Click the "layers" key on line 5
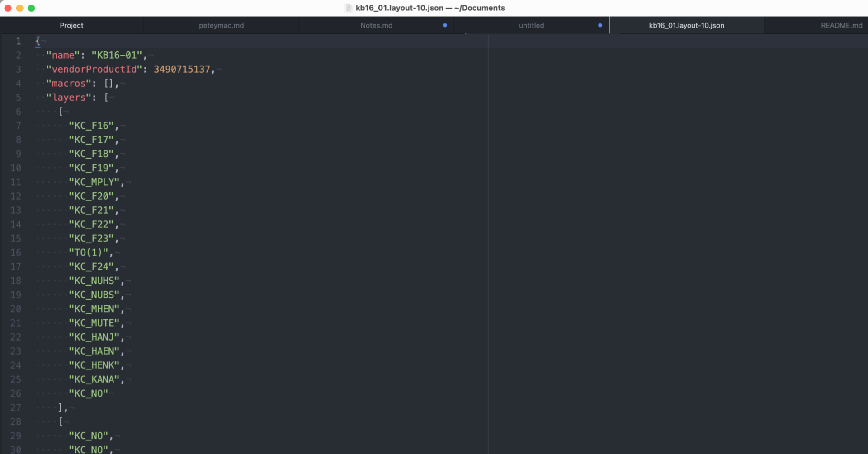The height and width of the screenshot is (454, 868). [x=68, y=97]
